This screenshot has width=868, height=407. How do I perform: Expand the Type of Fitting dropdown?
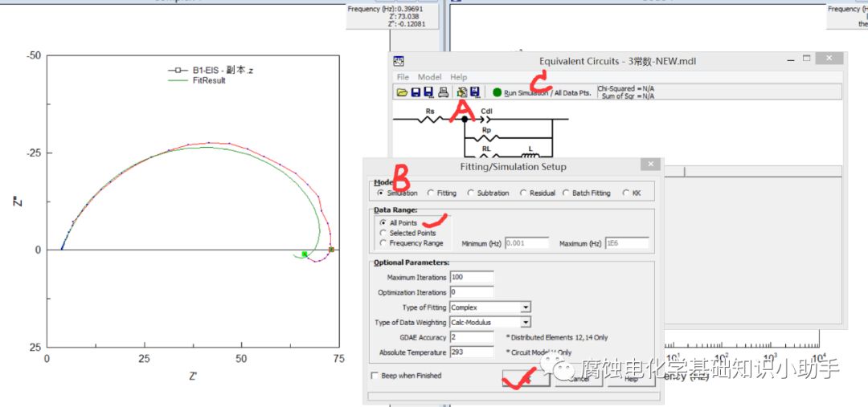[525, 307]
